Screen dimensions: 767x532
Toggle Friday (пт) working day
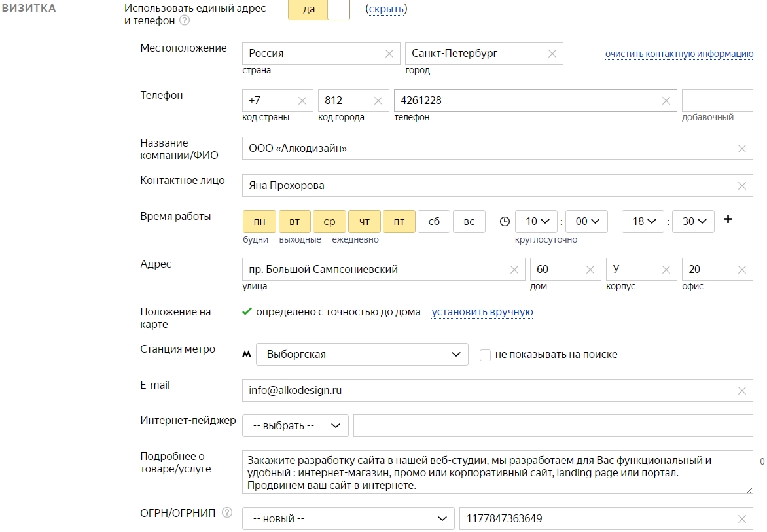pyautogui.click(x=399, y=222)
